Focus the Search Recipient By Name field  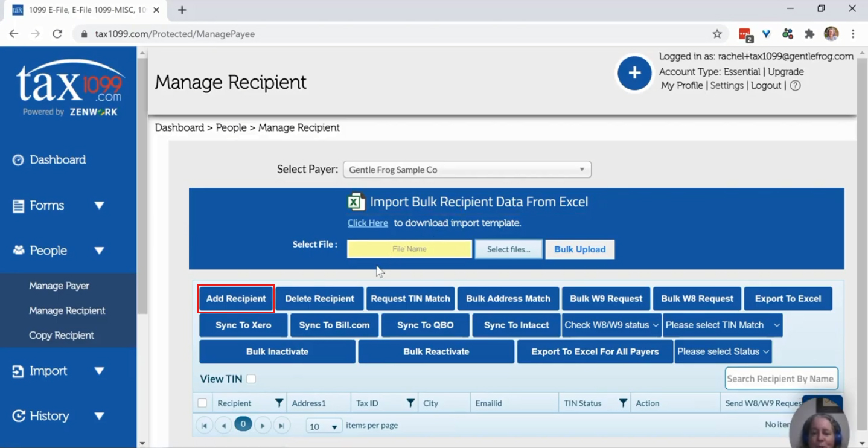pyautogui.click(x=781, y=379)
